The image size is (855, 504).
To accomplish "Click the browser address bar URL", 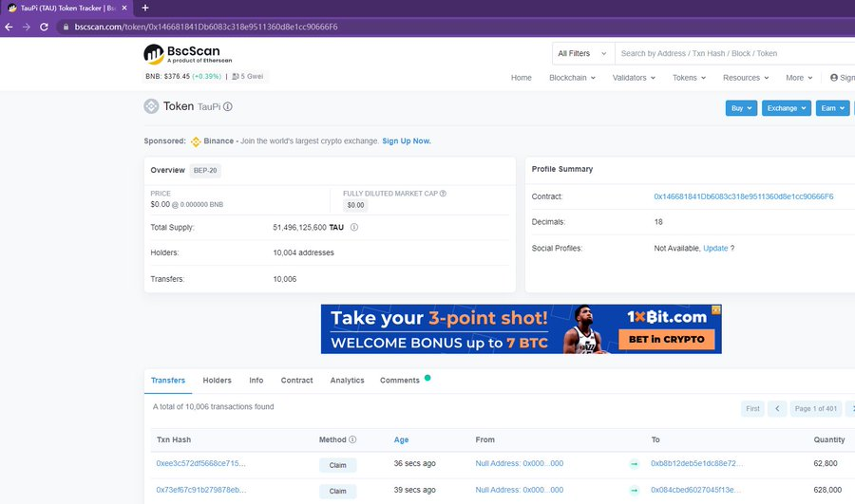I will pyautogui.click(x=206, y=27).
